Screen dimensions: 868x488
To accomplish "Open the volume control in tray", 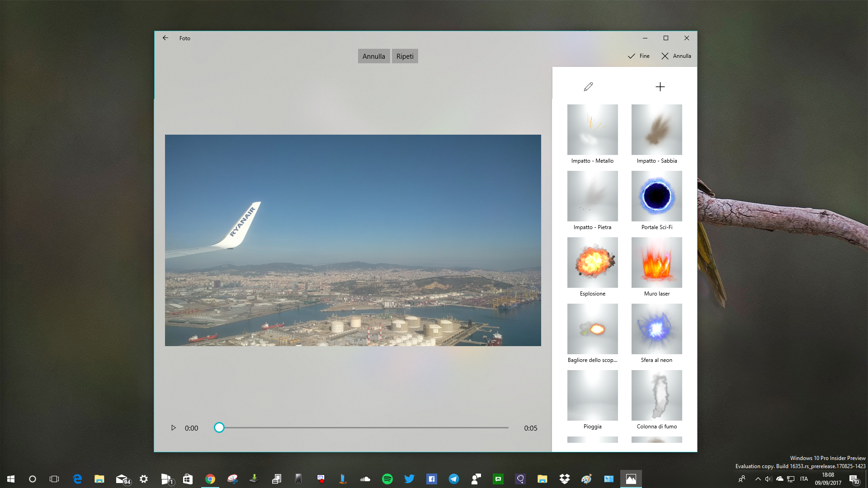I will point(769,479).
